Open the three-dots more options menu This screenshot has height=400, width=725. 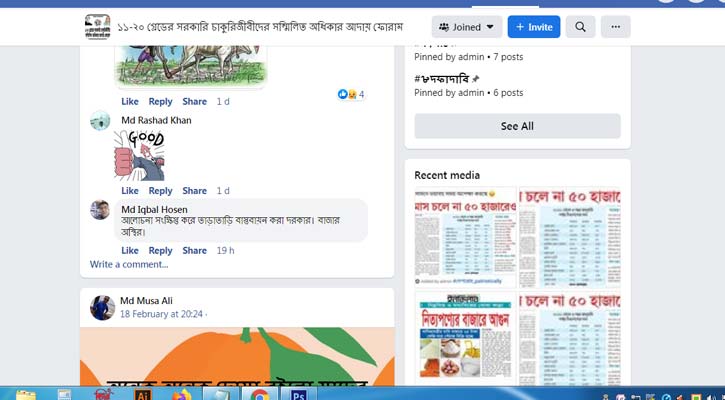[615, 27]
